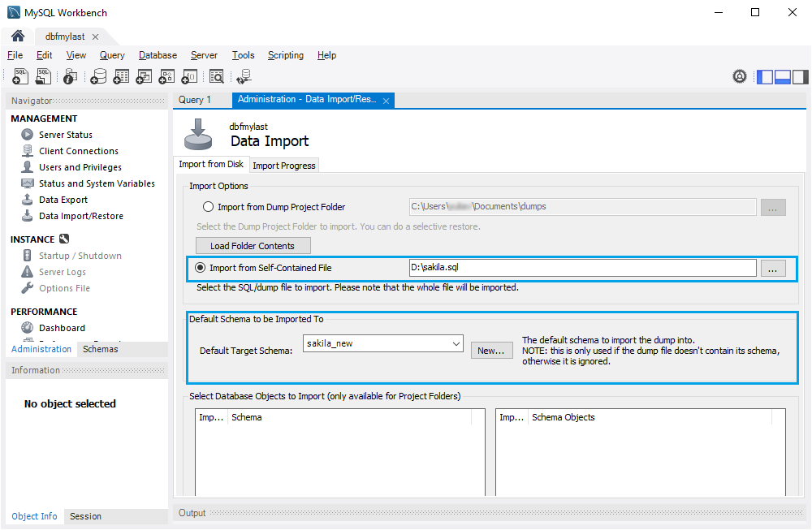Collapse the Navigator panel

point(764,75)
